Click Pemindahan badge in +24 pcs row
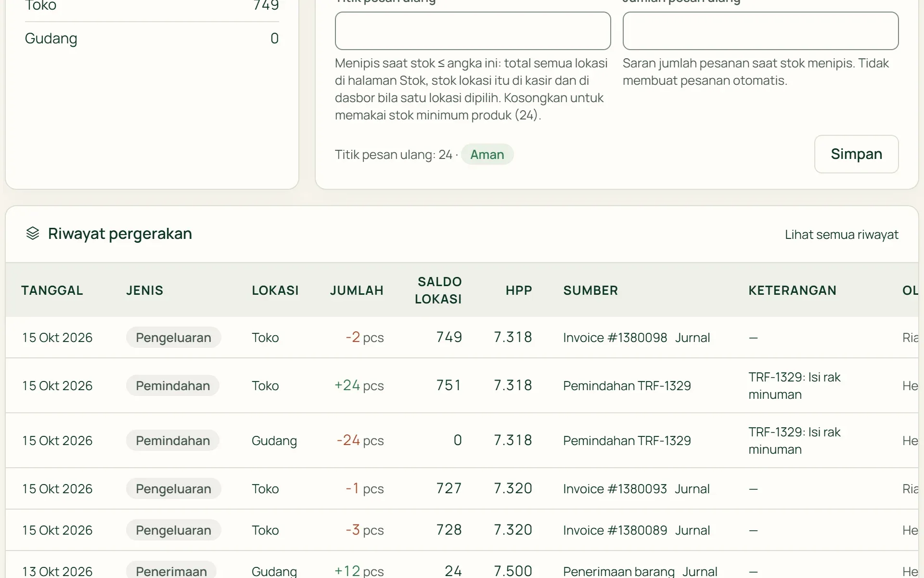This screenshot has height=578, width=924. [173, 386]
